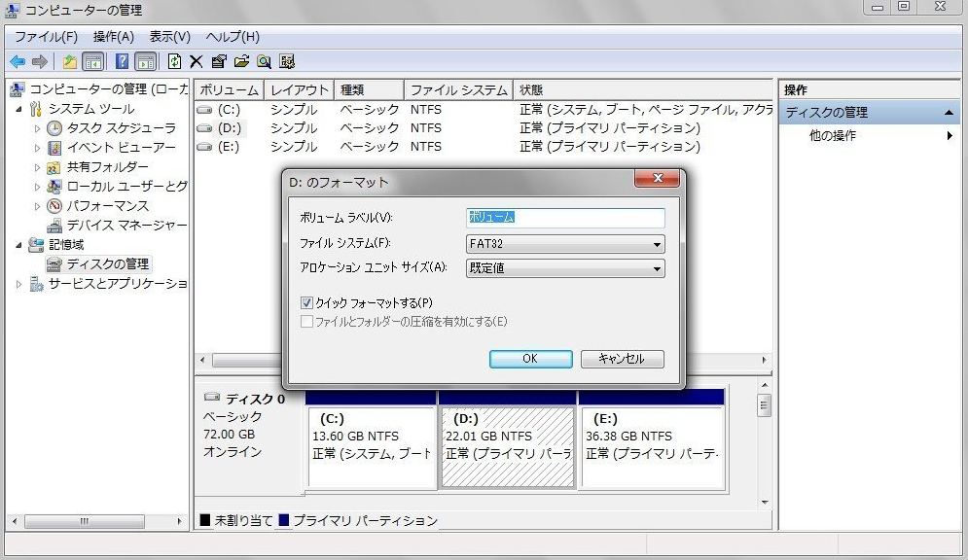The width and height of the screenshot is (968, 560).
Task: Click OK in the format dialog
Action: 531,359
